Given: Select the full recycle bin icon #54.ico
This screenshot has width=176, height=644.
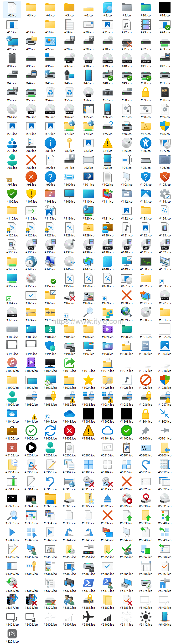Looking at the screenshot, I should (50, 92).
